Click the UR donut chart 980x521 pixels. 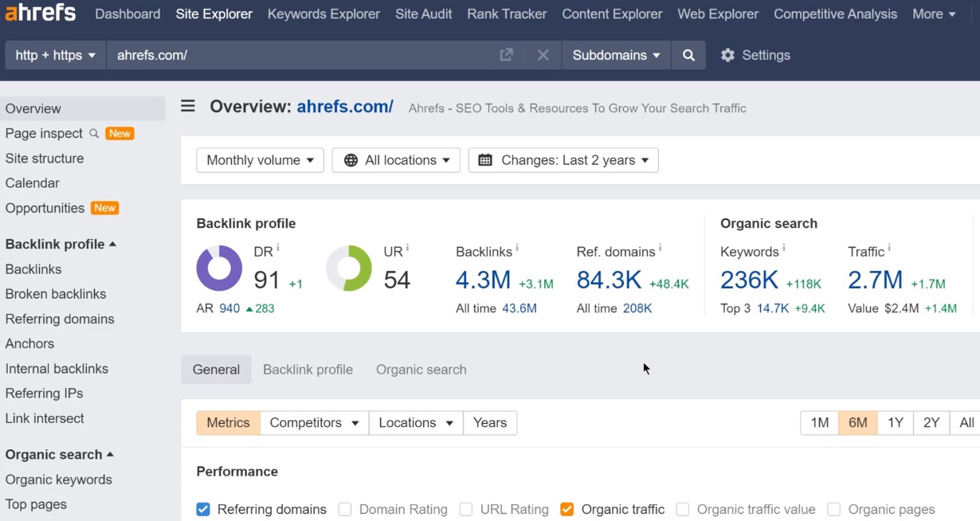[349, 268]
